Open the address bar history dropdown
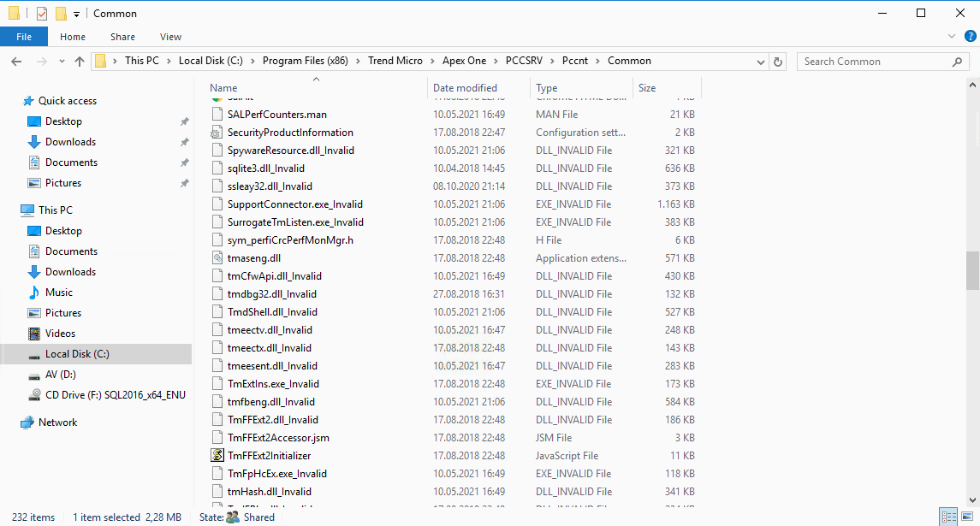The width and height of the screenshot is (980, 526). [x=761, y=62]
